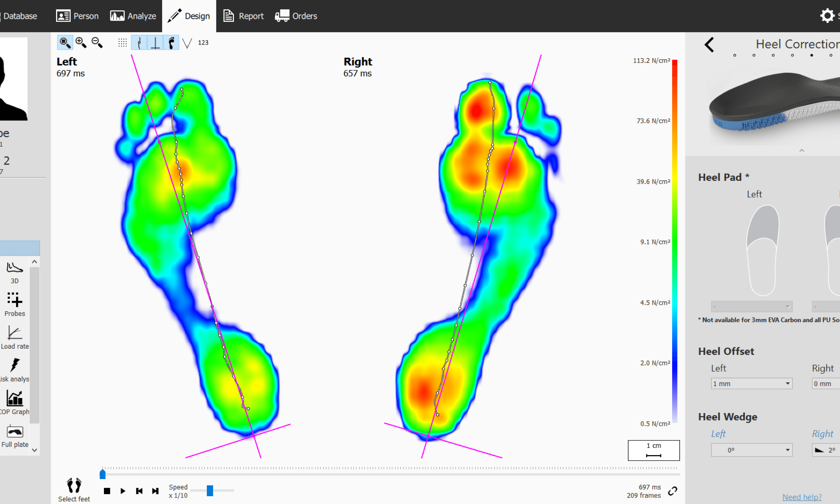
Task: Zoom in with the plus magnifier
Action: click(x=81, y=43)
